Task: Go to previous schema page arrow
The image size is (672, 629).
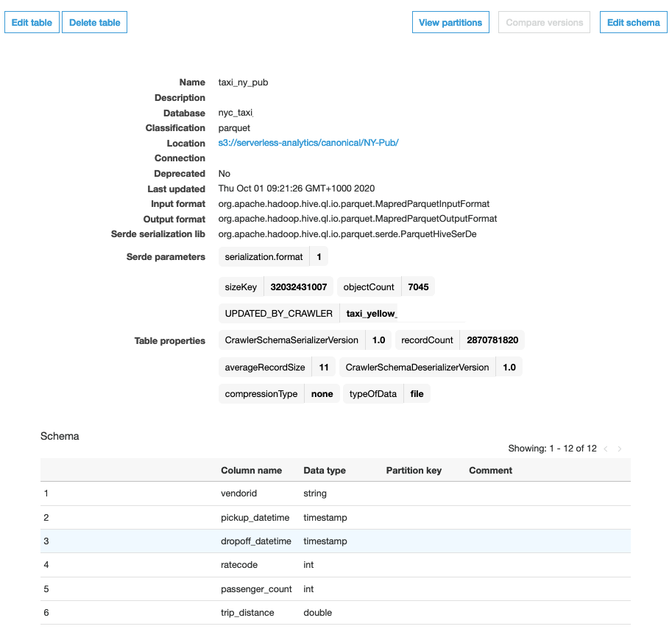Action: (x=606, y=449)
